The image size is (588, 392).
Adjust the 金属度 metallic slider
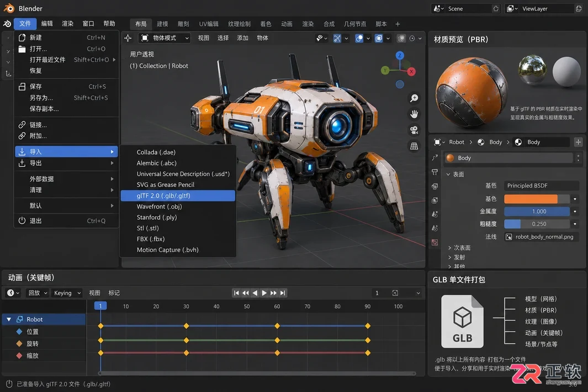[537, 211]
